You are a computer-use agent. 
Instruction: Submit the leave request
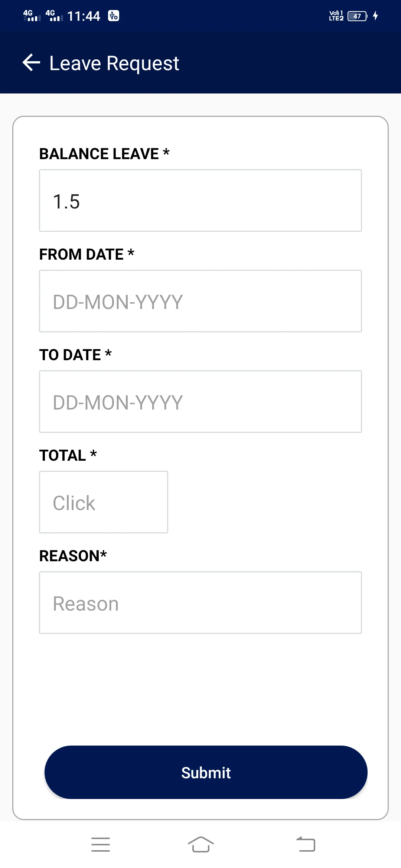pos(206,772)
